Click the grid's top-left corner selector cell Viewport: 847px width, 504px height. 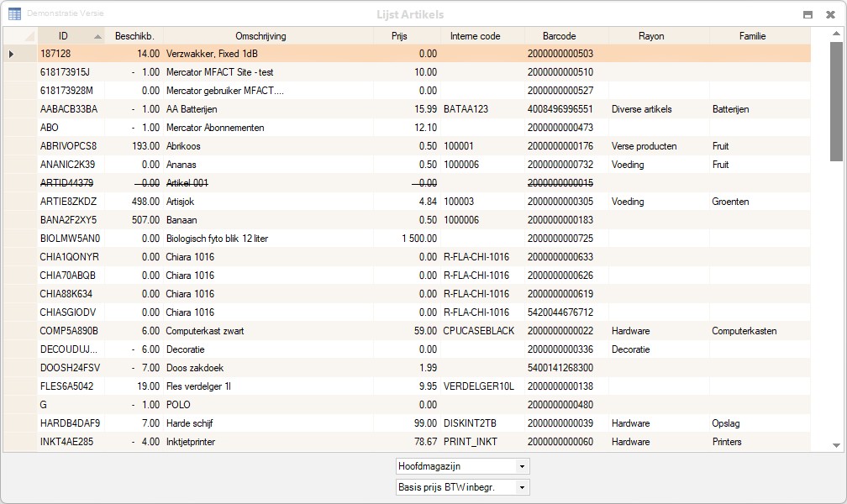coord(20,36)
